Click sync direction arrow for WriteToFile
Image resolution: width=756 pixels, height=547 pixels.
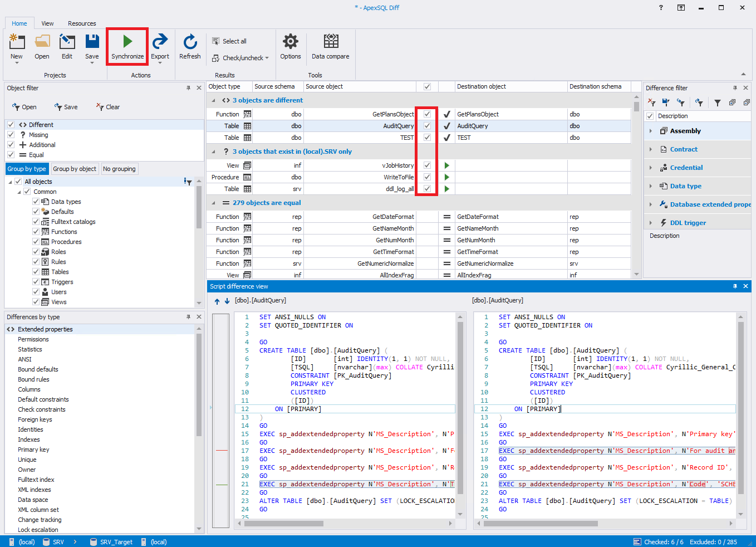[x=446, y=177]
